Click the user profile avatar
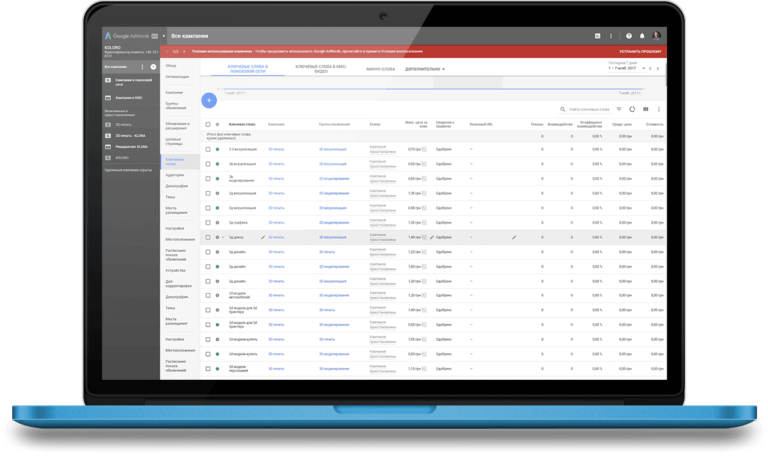This screenshot has width=768, height=458. click(x=657, y=35)
